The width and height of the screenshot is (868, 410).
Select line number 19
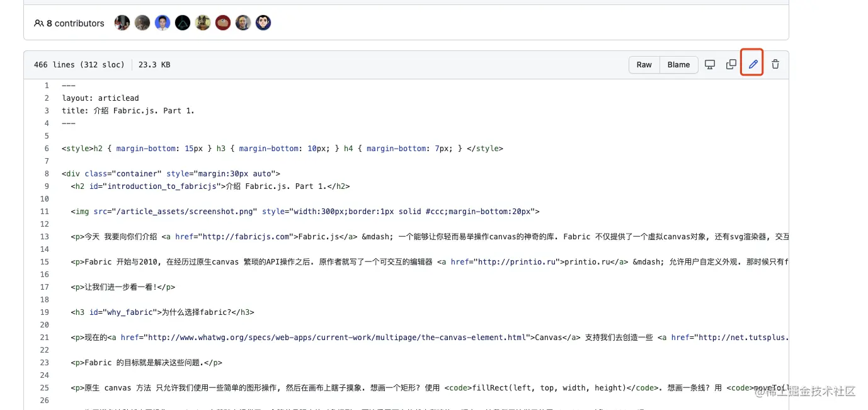click(x=44, y=312)
